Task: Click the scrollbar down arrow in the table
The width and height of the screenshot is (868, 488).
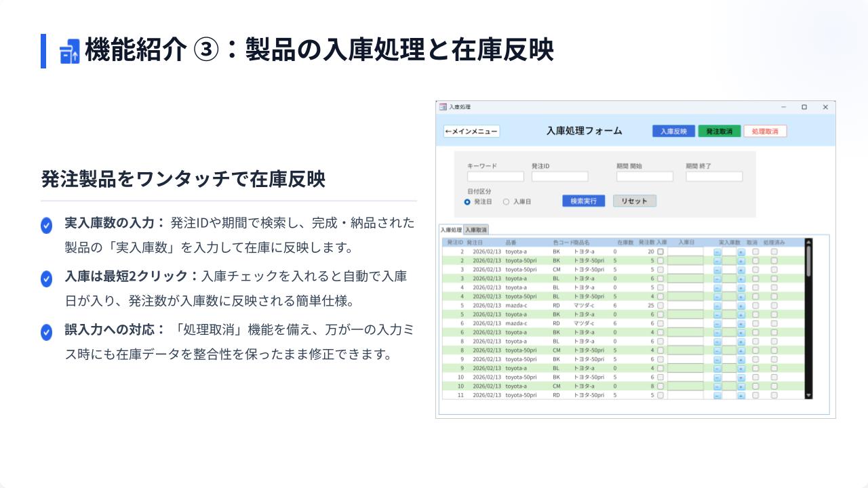Action: coord(808,395)
